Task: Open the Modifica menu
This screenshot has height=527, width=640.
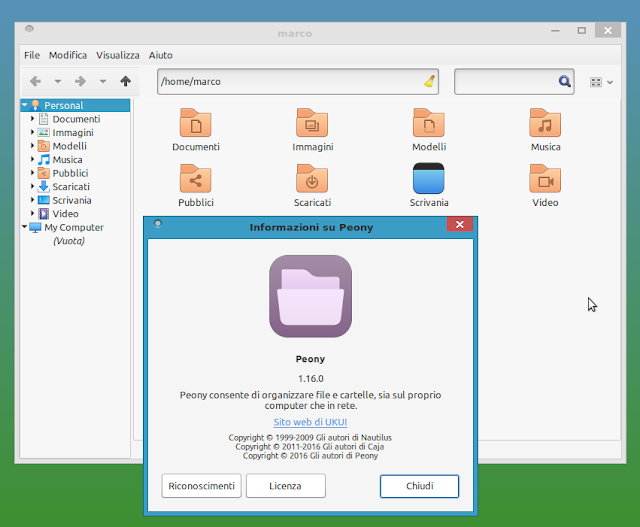Action: [x=68, y=55]
